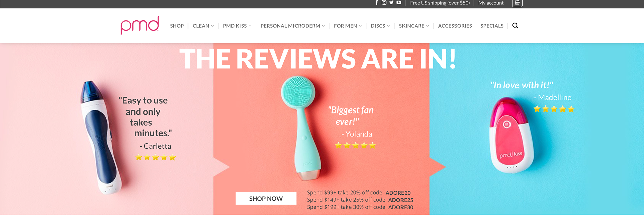This screenshot has height=222, width=644.
Task: Expand the PMD KISS dropdown
Action: click(237, 26)
